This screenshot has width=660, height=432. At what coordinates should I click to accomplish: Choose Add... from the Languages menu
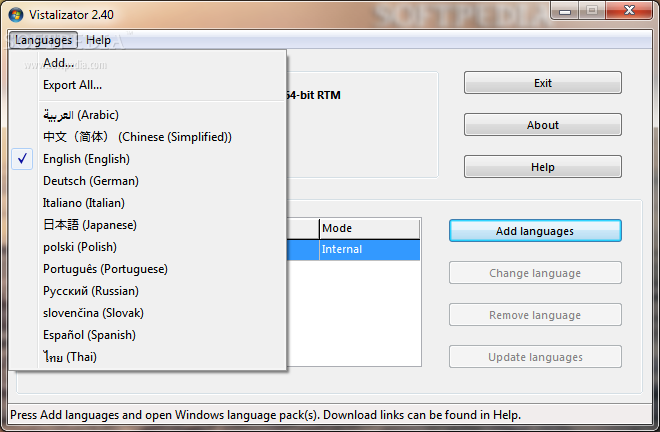click(148, 63)
